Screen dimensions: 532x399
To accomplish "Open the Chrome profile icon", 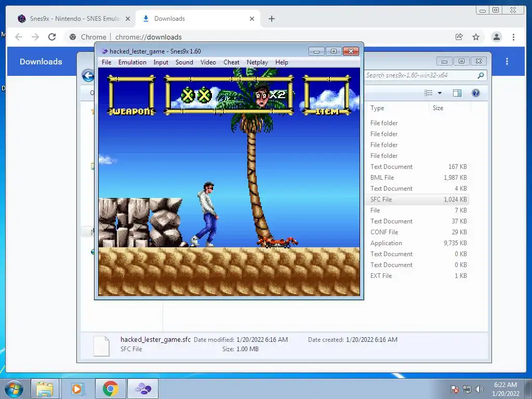I will coord(496,37).
